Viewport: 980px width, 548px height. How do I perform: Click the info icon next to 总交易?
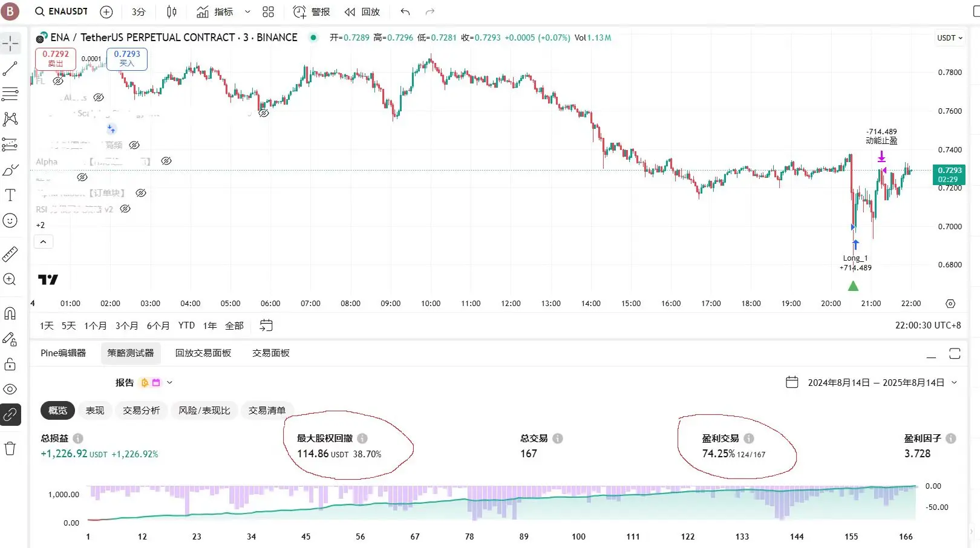[558, 439]
